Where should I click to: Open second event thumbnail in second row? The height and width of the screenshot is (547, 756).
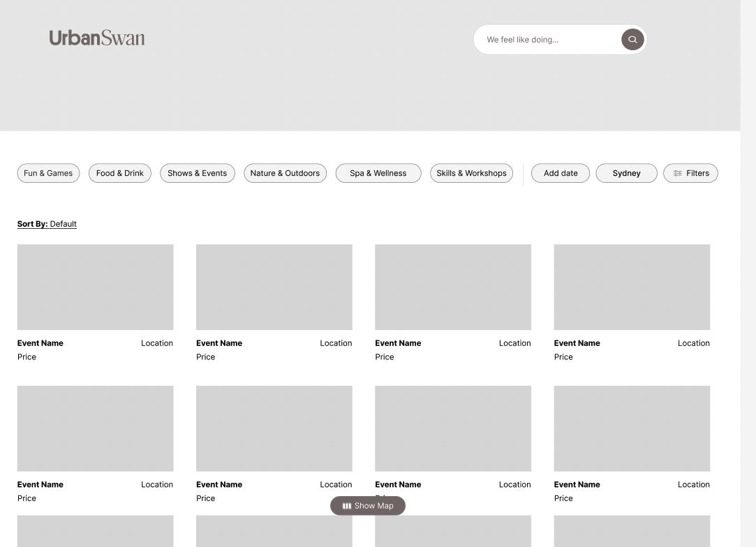(274, 428)
